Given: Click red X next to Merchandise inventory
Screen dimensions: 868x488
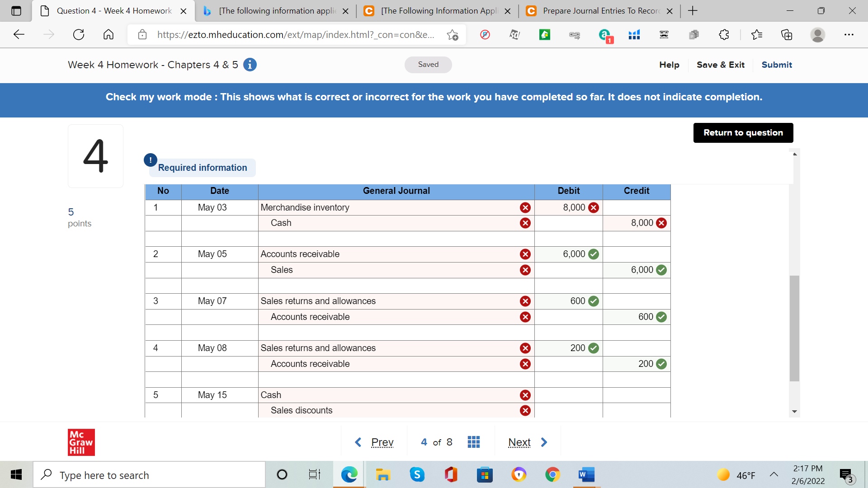Looking at the screenshot, I should [x=525, y=207].
